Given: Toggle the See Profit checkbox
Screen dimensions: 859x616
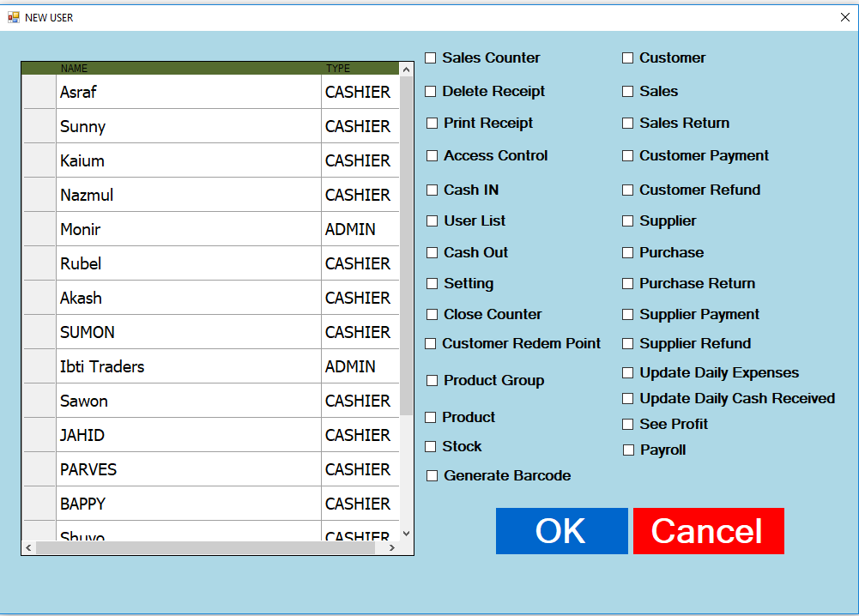Looking at the screenshot, I should click(628, 425).
